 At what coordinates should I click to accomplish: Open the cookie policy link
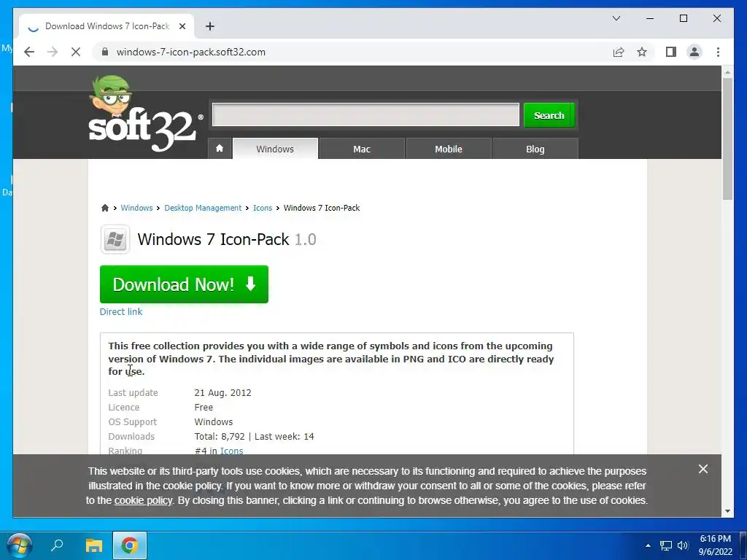click(143, 500)
